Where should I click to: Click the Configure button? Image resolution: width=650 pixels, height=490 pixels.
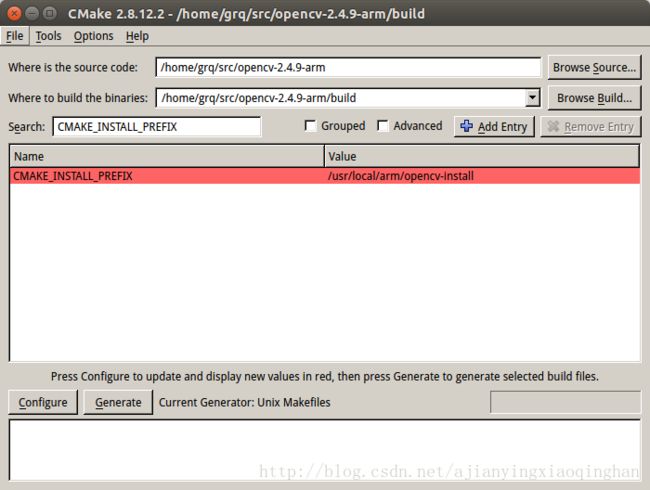[x=43, y=402]
